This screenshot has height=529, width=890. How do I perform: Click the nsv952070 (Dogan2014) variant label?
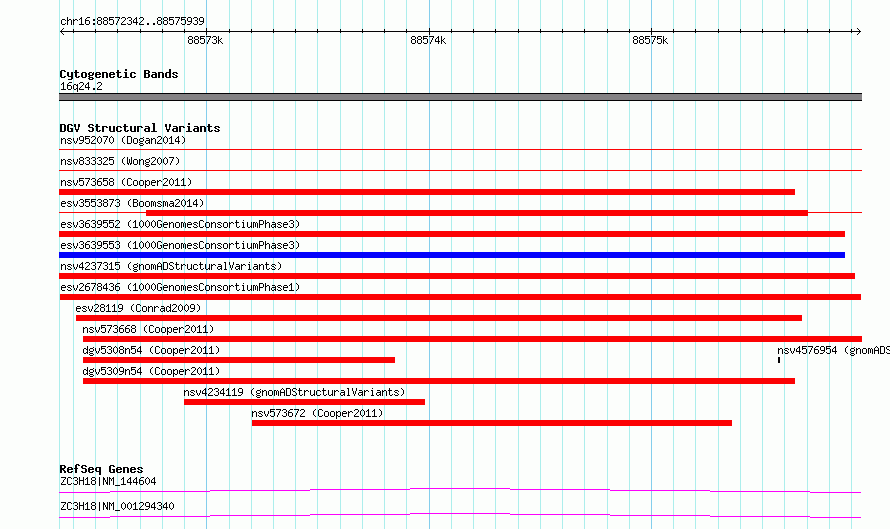(x=123, y=140)
